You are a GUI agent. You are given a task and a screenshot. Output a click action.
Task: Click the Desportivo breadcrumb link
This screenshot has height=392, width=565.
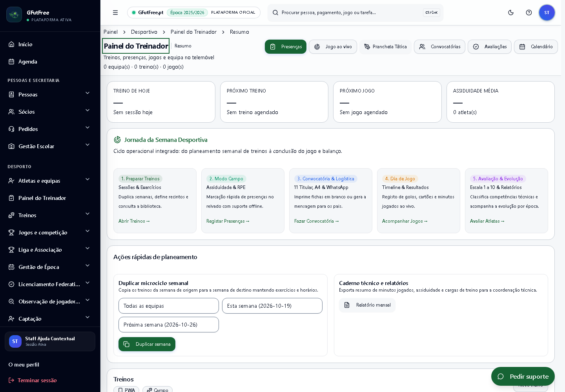click(144, 32)
